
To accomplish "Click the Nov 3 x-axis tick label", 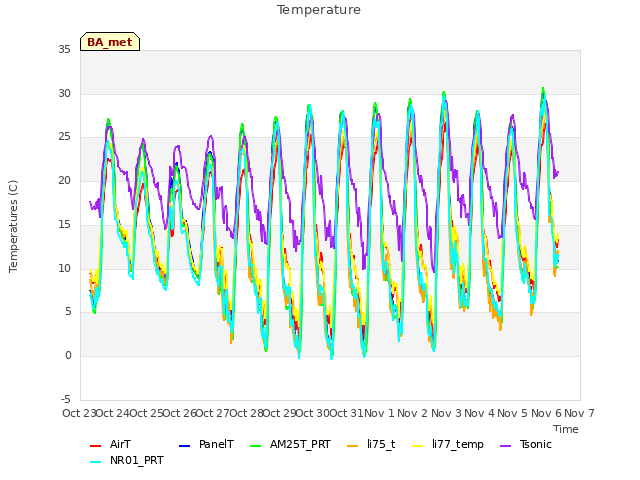I will [x=446, y=413].
